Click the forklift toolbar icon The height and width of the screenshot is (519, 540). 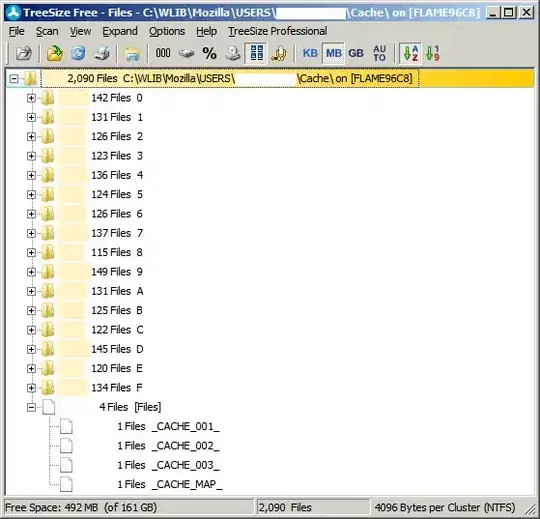pyautogui.click(x=279, y=53)
